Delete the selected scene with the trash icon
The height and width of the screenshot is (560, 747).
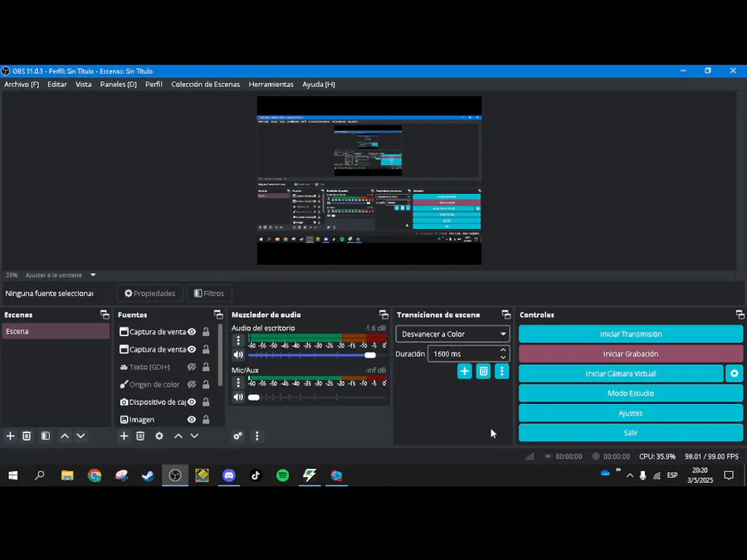click(27, 436)
